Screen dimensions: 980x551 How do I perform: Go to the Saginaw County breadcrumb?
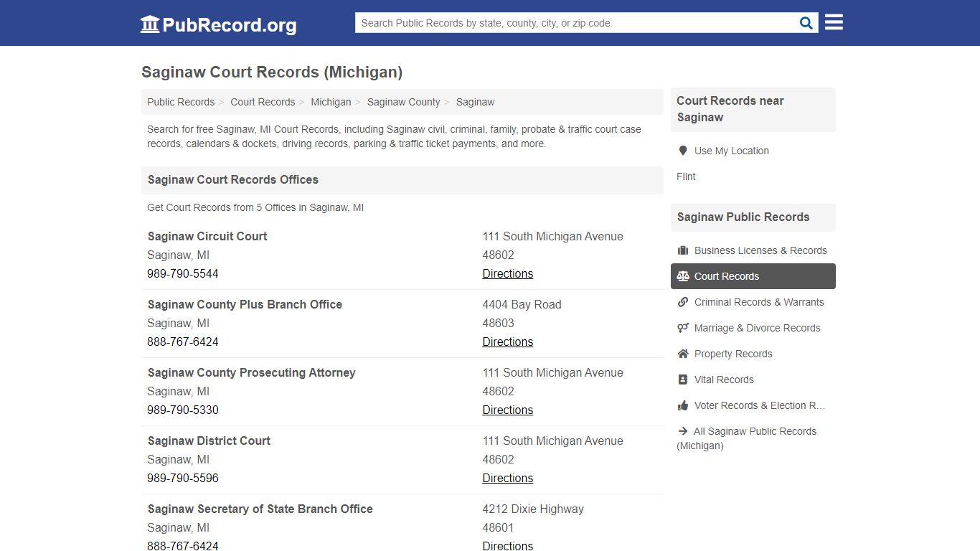point(404,102)
